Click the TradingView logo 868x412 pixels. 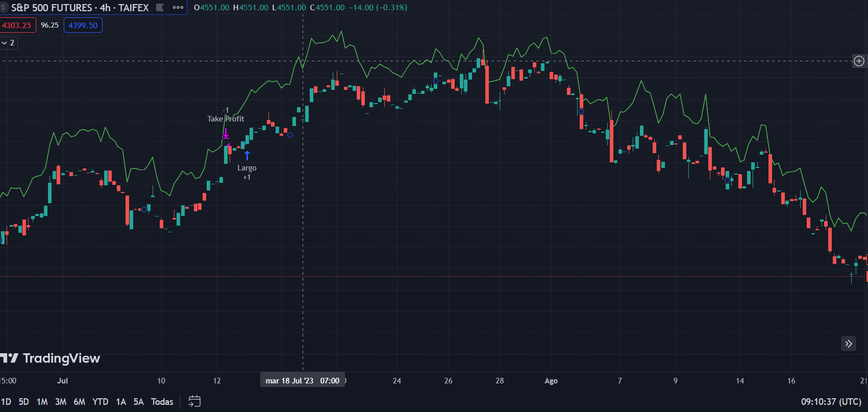50,358
